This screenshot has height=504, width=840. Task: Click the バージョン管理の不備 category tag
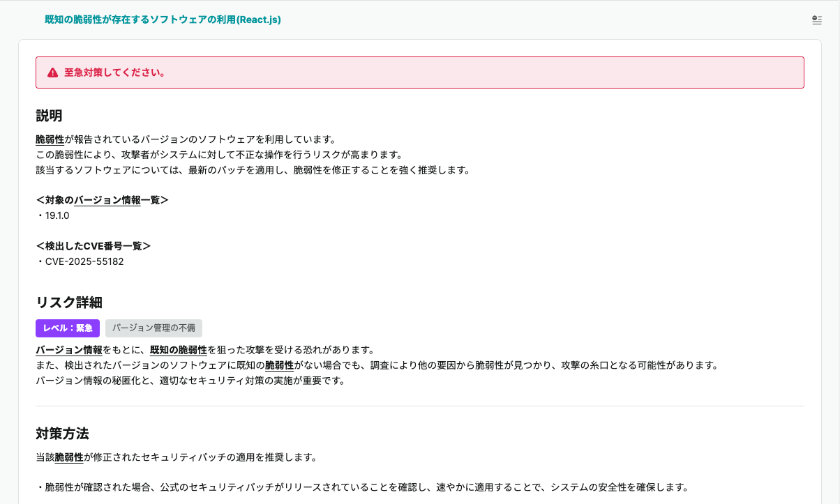[153, 328]
